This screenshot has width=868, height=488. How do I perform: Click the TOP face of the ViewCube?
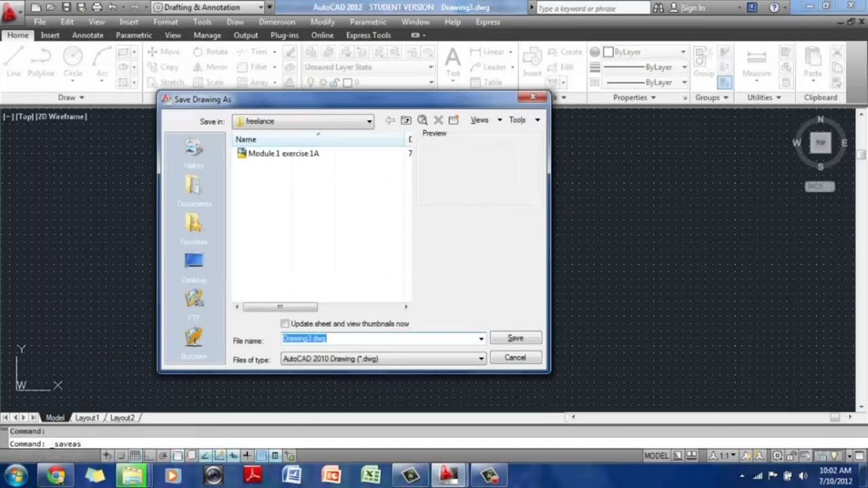[x=821, y=142]
